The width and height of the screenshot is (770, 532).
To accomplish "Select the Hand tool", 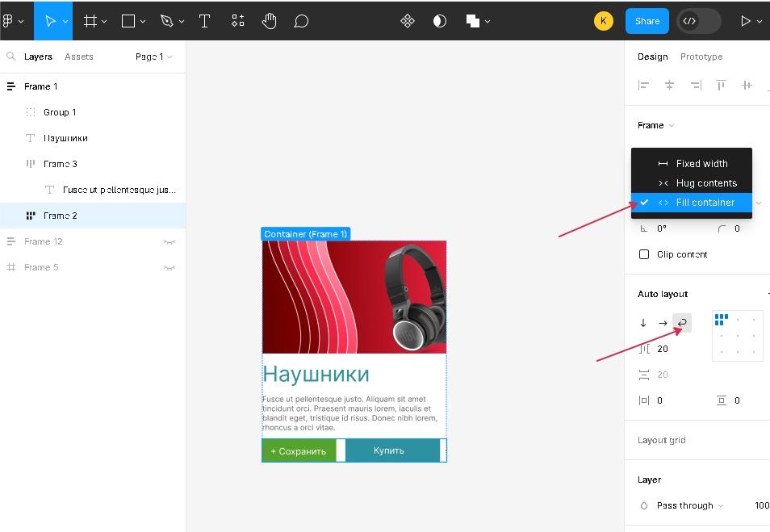I will click(x=270, y=21).
